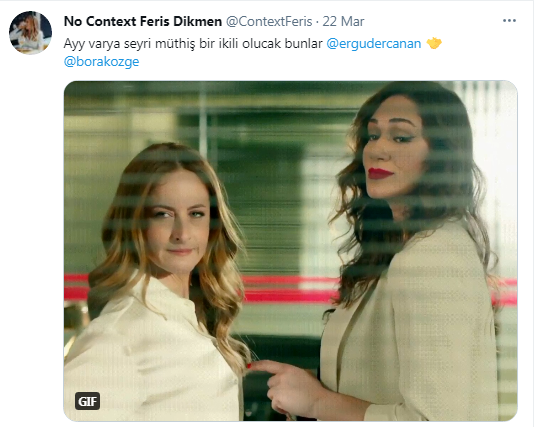
Task: Open the @borakozge mention
Action: [102, 62]
